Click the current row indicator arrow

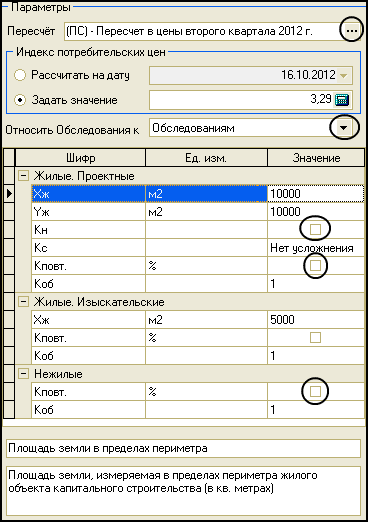(x=9, y=193)
